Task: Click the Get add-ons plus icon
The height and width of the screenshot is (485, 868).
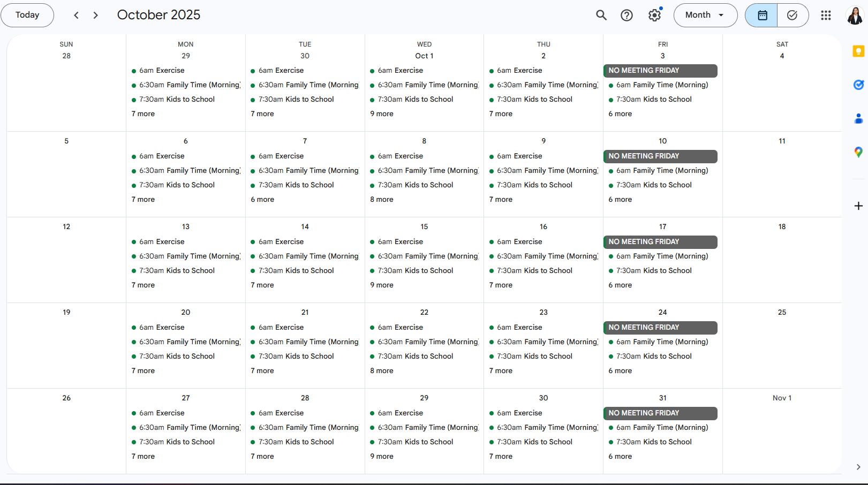Action: tap(858, 206)
